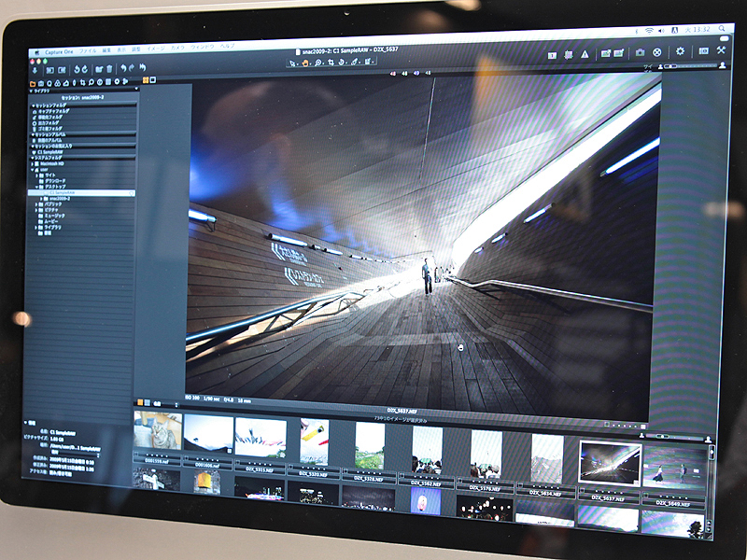Select the Crop cursor tool
The height and width of the screenshot is (560, 747).
coord(331,63)
